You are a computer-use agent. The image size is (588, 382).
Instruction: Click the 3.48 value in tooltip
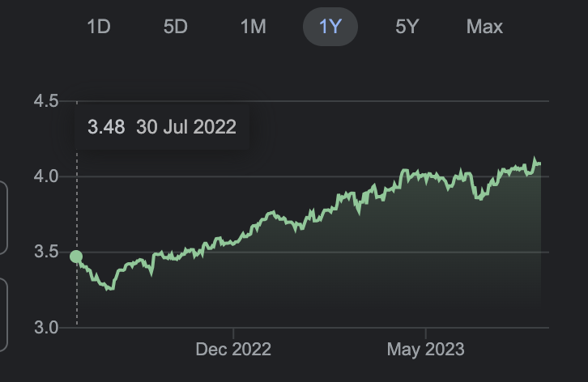click(x=106, y=127)
